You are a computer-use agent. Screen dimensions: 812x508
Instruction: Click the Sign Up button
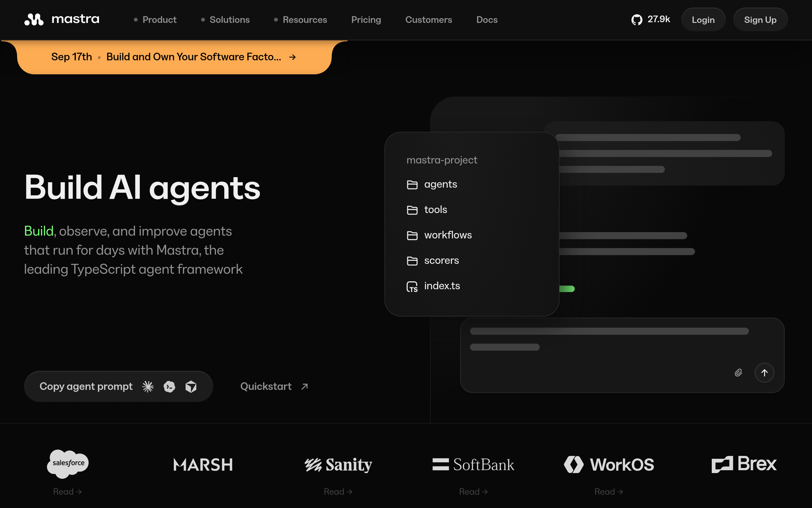point(760,20)
